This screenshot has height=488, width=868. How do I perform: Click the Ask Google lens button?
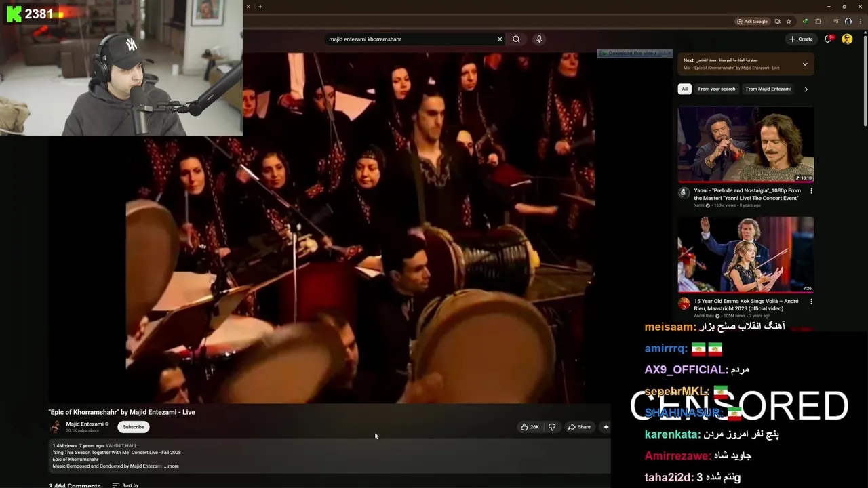pos(752,21)
